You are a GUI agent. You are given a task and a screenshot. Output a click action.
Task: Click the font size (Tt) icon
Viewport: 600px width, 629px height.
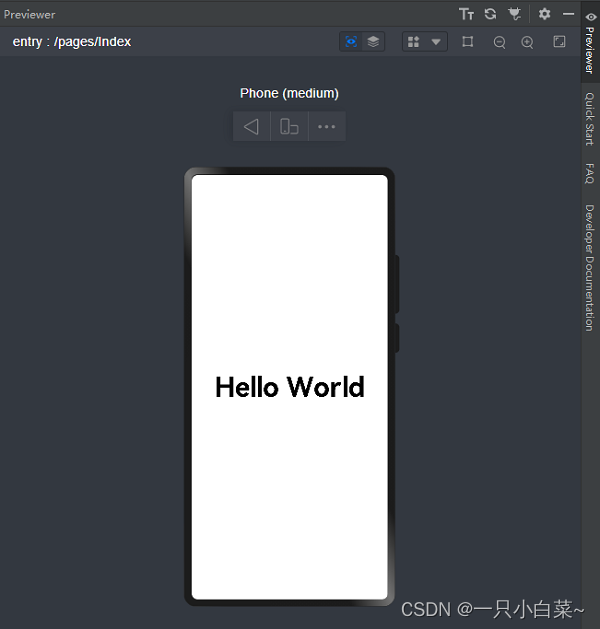466,14
